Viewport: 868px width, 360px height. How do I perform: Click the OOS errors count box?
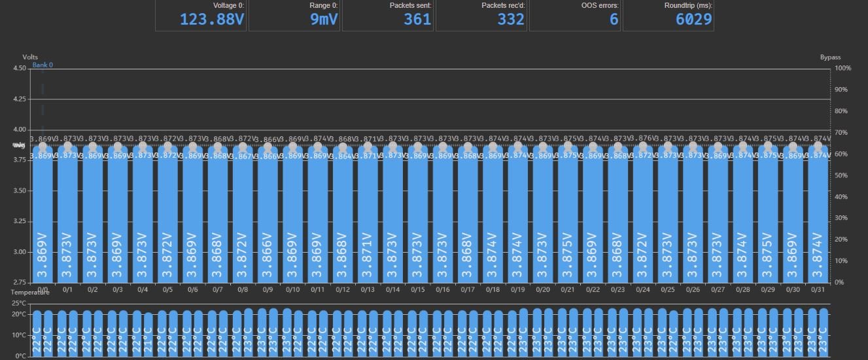[x=574, y=15]
